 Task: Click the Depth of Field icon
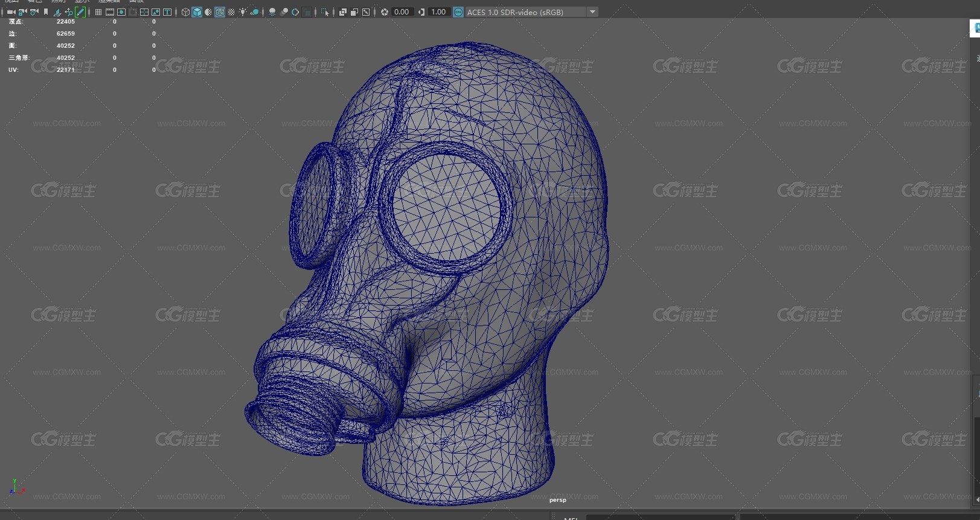[307, 12]
